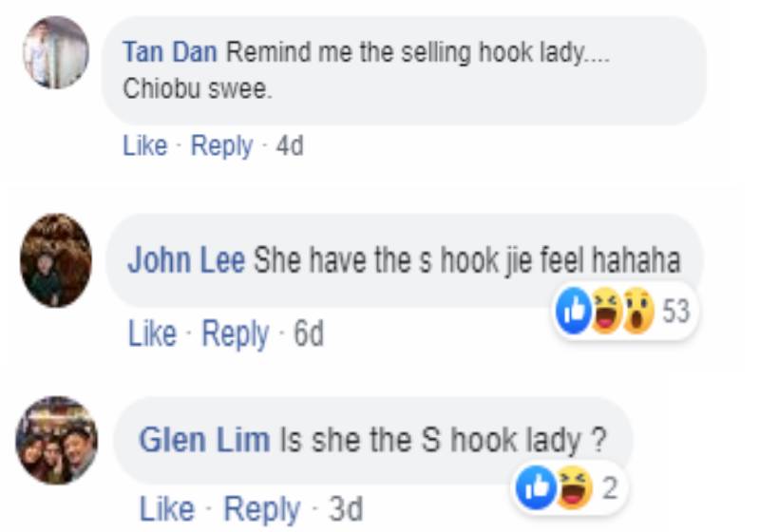
Task: Reply to Tan Dan's comment
Action: [221, 146]
